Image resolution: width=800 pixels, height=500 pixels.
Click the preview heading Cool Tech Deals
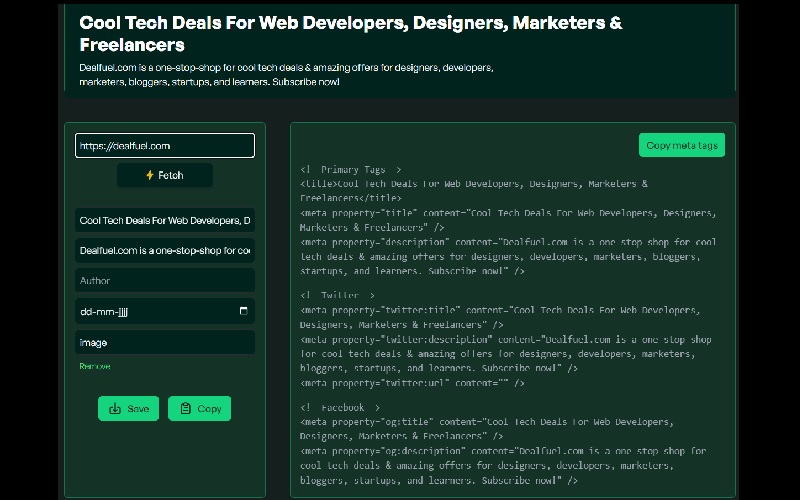pyautogui.click(x=351, y=34)
